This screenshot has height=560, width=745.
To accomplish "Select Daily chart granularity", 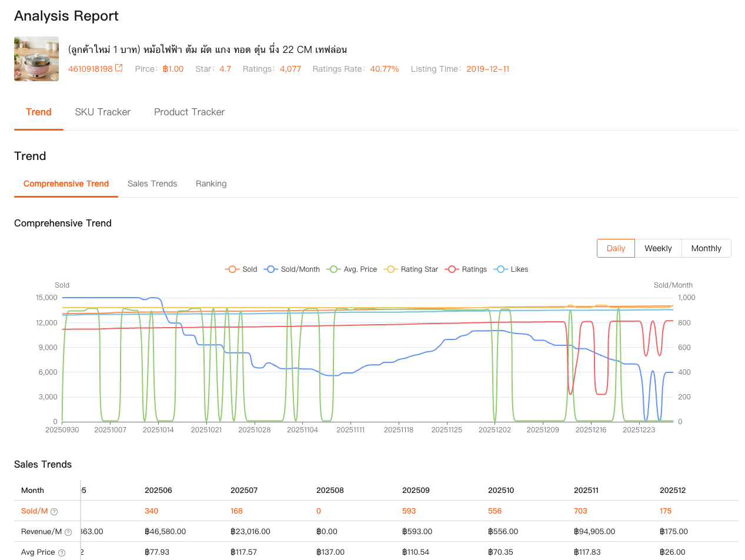I will pos(616,248).
